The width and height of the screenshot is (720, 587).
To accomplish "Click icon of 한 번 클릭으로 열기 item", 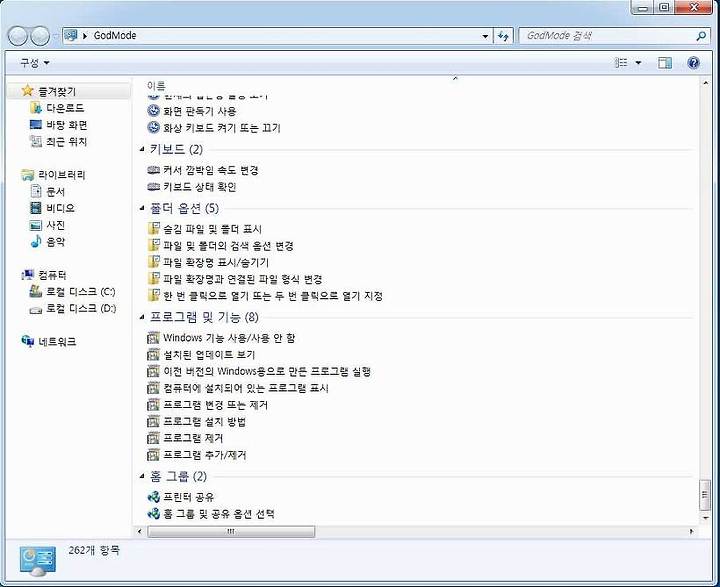I will (153, 295).
